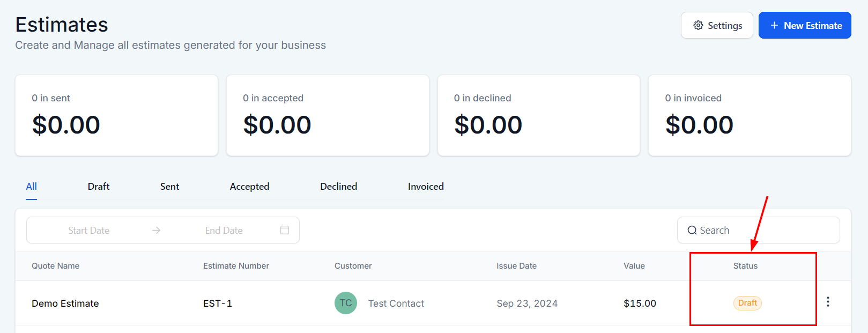Switch to the Draft tab

pyautogui.click(x=99, y=187)
